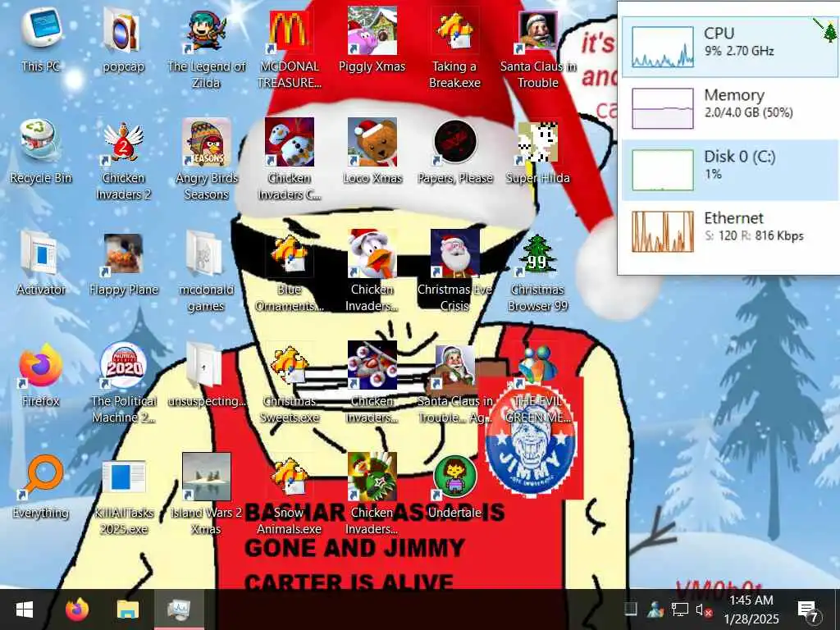Select the Snow Animals.exe puzzle icon
This screenshot has height=630, width=840.
(x=290, y=495)
